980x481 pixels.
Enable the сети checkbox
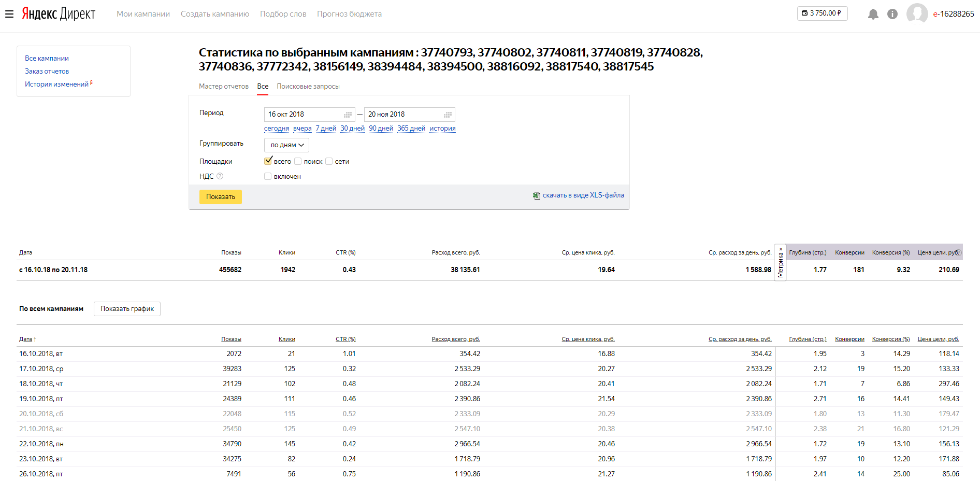click(x=329, y=161)
